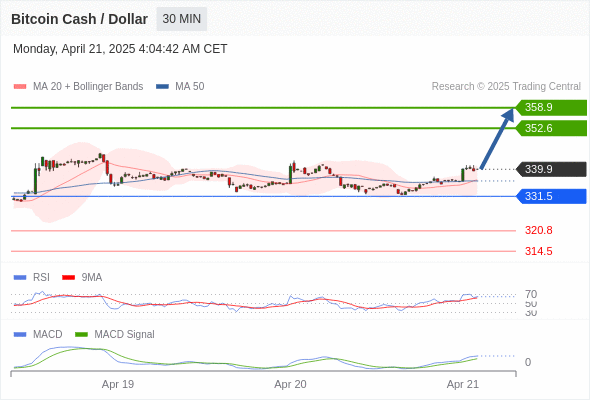Click the date Monday, April 21, 2025 timestamp
This screenshot has width=590, height=400.
[x=120, y=49]
